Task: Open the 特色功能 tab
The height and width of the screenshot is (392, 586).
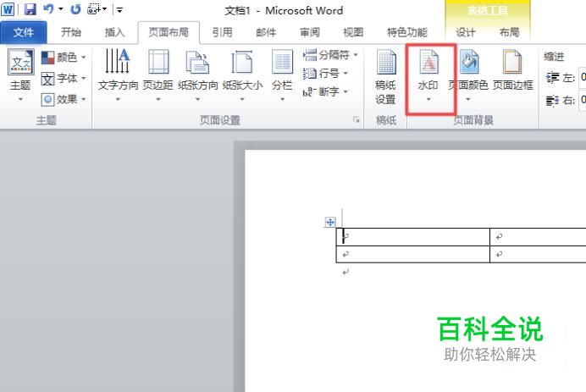Action: coord(407,32)
